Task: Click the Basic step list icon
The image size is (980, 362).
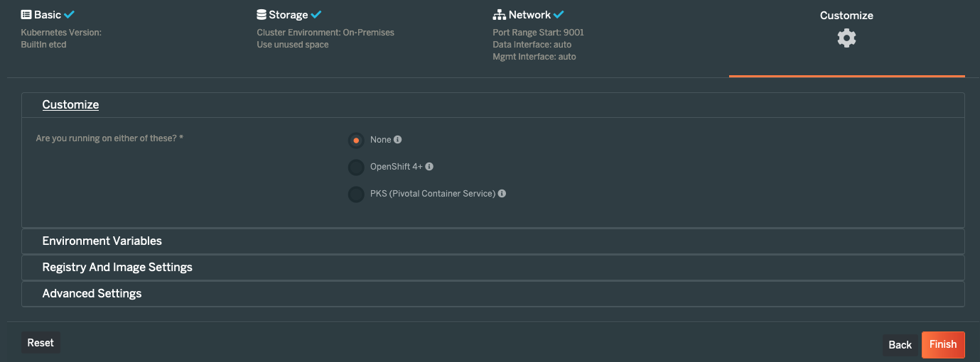Action: click(26, 14)
